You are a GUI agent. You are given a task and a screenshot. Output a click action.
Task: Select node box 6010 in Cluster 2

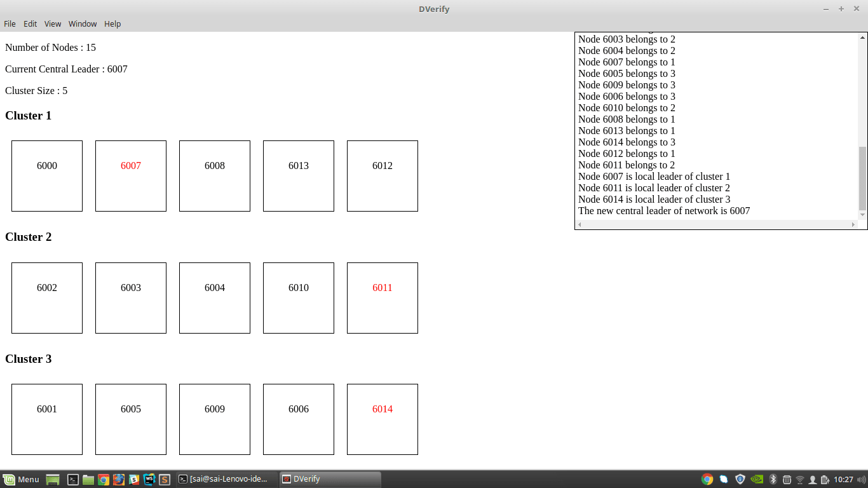(299, 298)
